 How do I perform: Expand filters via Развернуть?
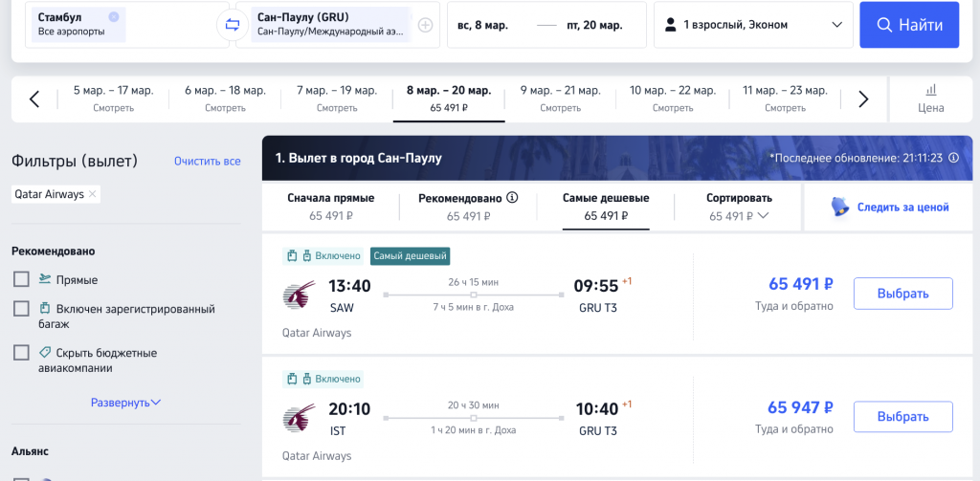tap(125, 403)
